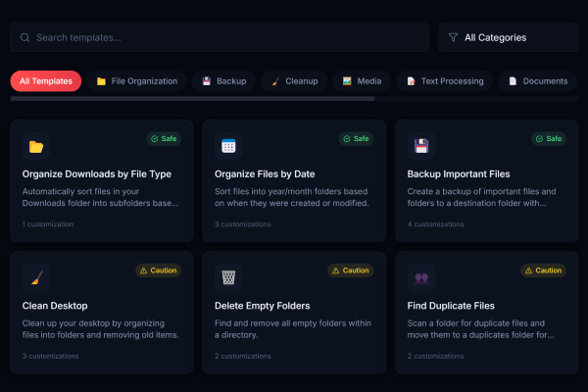Click the memo icon in Text Processing tab
The image size is (588, 392).
tap(411, 81)
